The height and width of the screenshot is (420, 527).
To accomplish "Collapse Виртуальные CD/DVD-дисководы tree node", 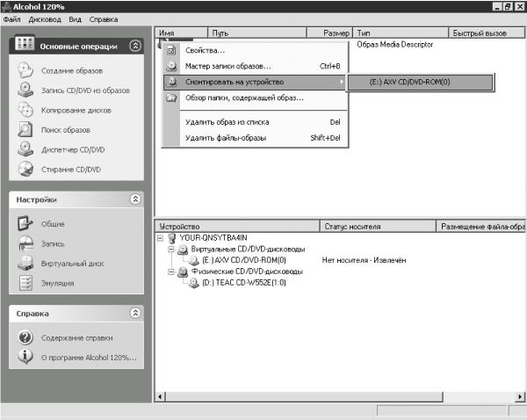I will [171, 250].
